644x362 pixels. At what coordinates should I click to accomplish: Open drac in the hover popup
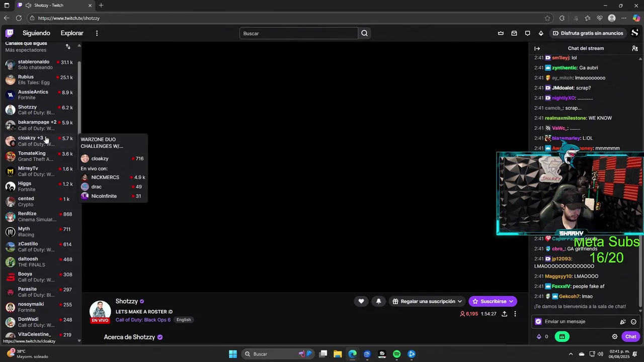(114, 187)
